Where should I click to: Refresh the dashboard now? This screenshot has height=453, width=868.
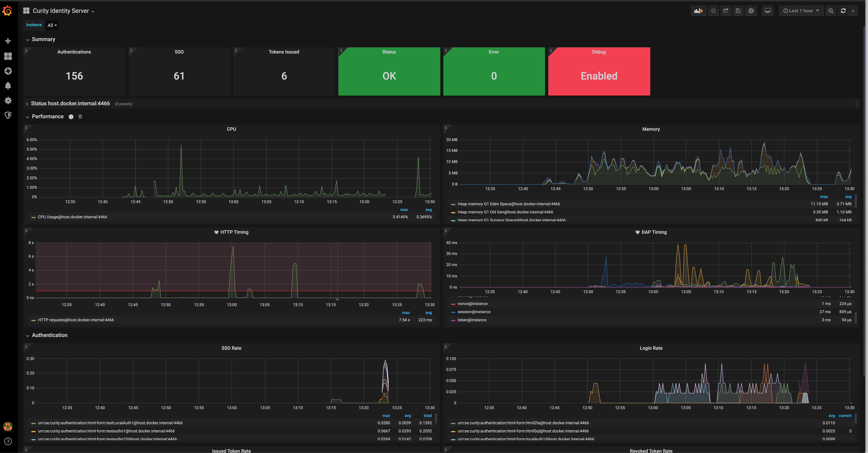point(843,11)
